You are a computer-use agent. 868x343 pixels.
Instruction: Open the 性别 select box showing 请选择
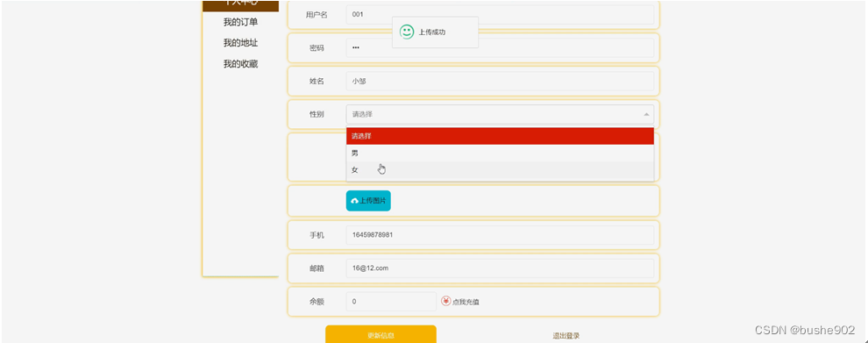click(x=500, y=114)
